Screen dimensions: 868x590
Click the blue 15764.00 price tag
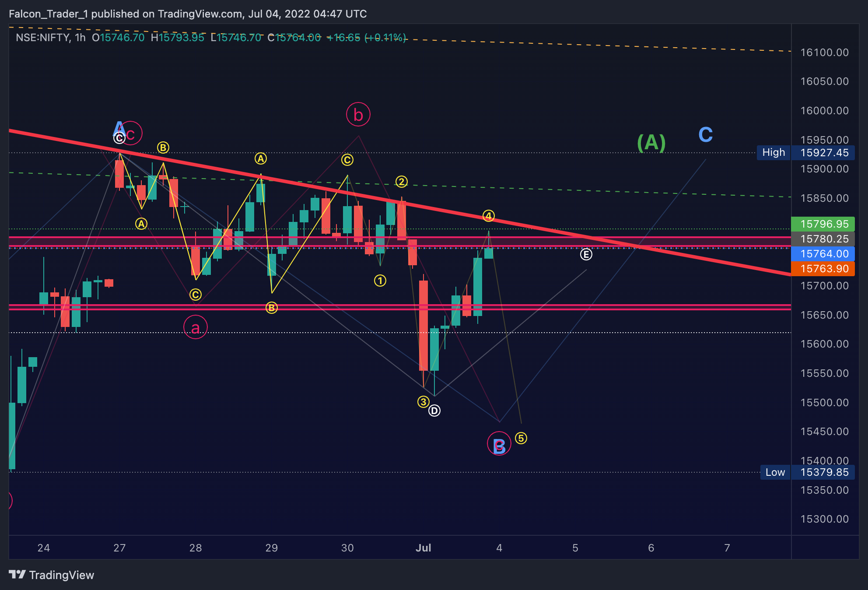coord(823,254)
